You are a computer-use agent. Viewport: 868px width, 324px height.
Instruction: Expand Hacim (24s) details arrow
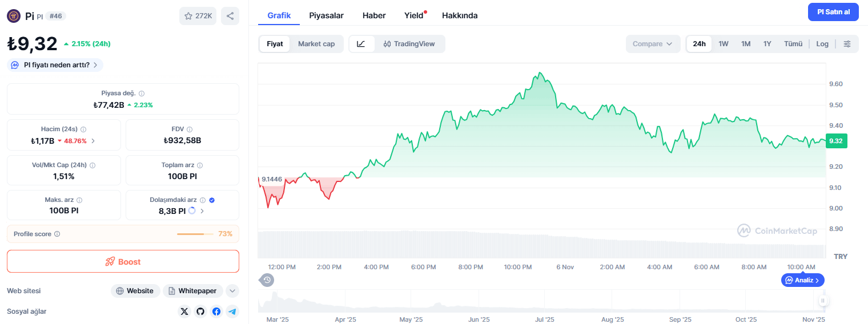click(93, 140)
